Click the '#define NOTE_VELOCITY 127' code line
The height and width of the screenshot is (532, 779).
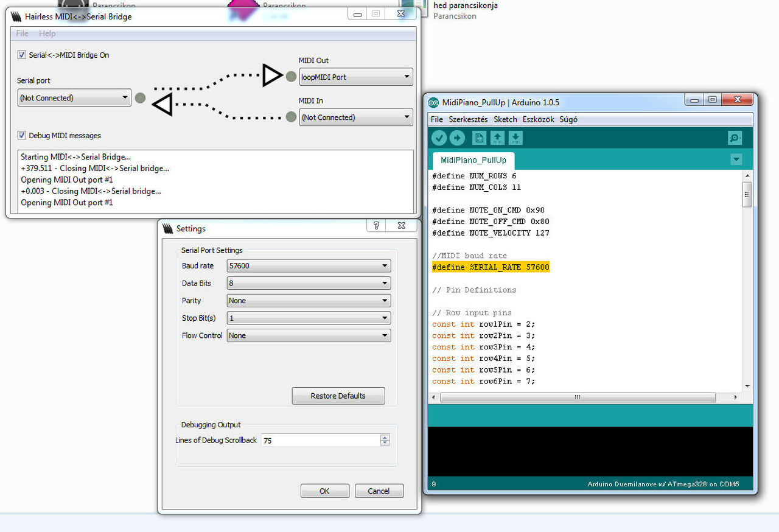[x=491, y=233]
